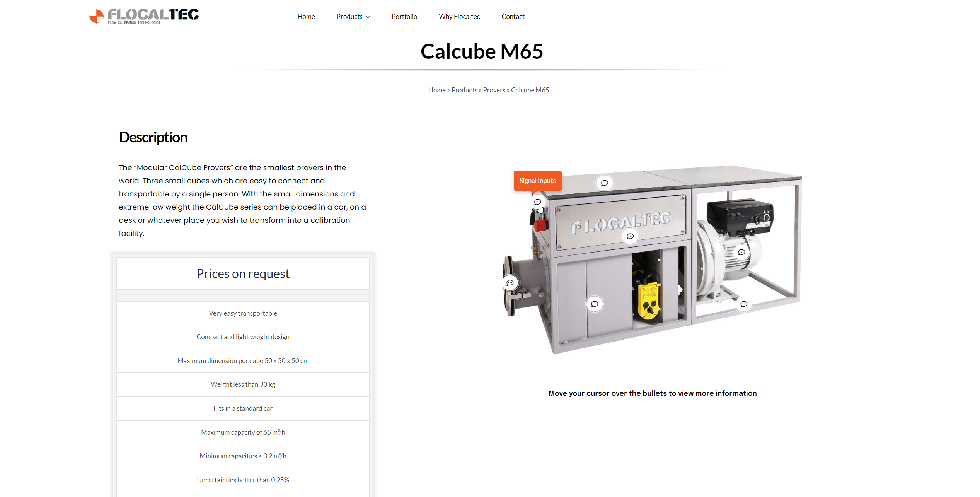The height and width of the screenshot is (497, 980).
Task: Click hotspot bubble on Flocaltec nameplate
Action: click(x=630, y=236)
